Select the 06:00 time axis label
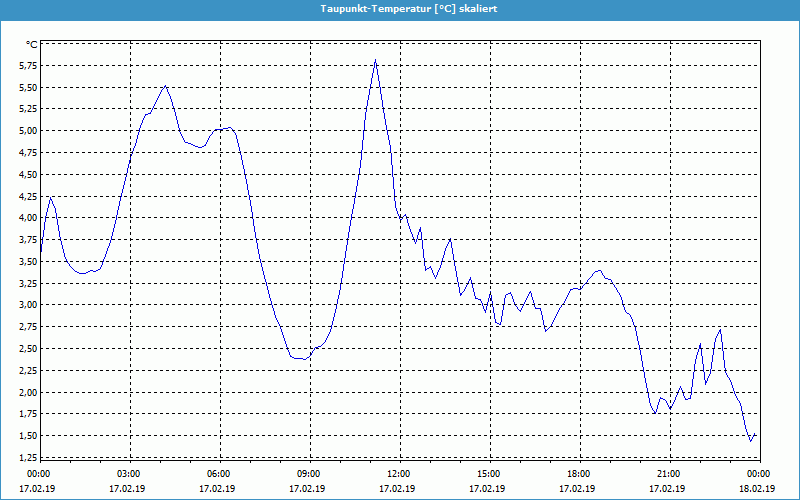This screenshot has width=800, height=500. pos(219,474)
